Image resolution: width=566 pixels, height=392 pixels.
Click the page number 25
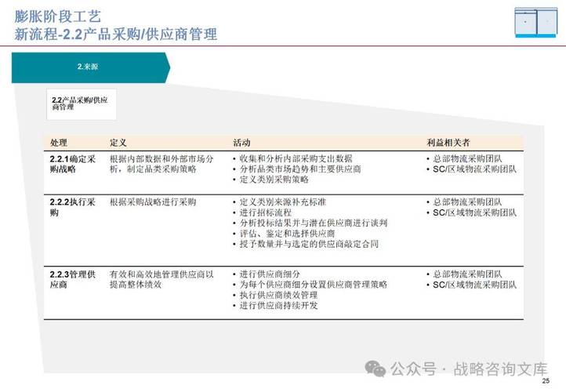[x=546, y=381]
